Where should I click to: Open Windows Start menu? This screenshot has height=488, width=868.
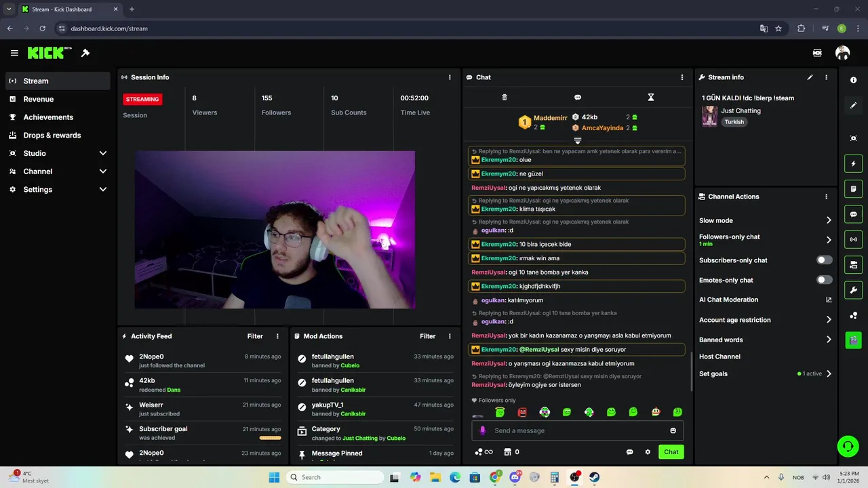click(x=274, y=477)
